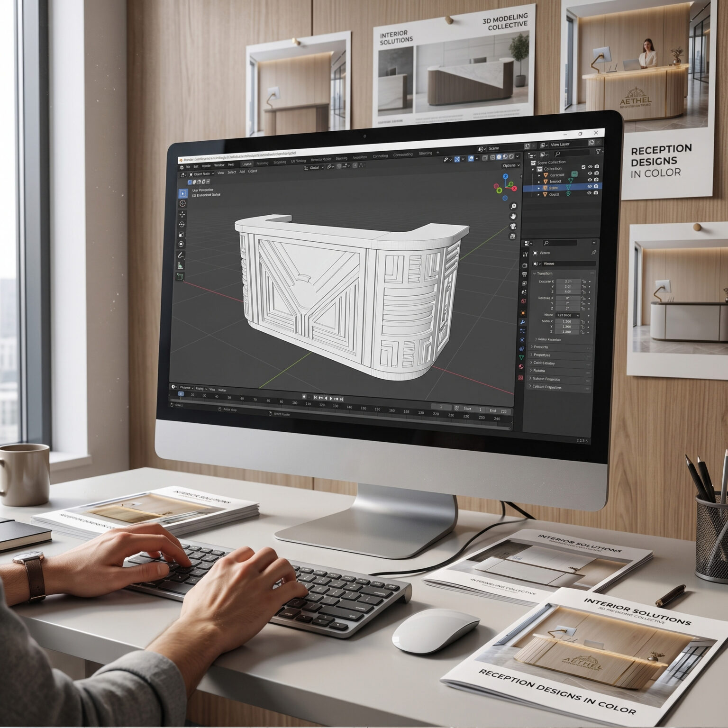Viewport: 728px width, 728px height.
Task: Add a workspace with the plus button
Action: click(437, 153)
